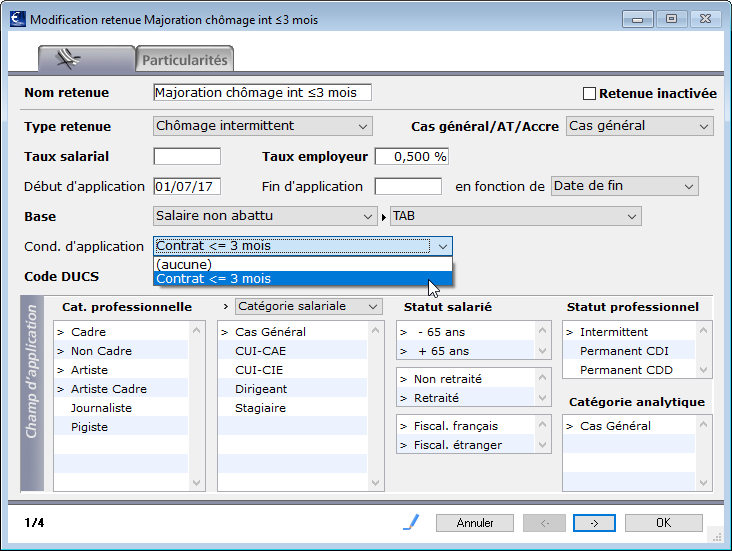The height and width of the screenshot is (551, 732).
Task: Toggle the '- 65 ans' status row
Action: pos(465,332)
